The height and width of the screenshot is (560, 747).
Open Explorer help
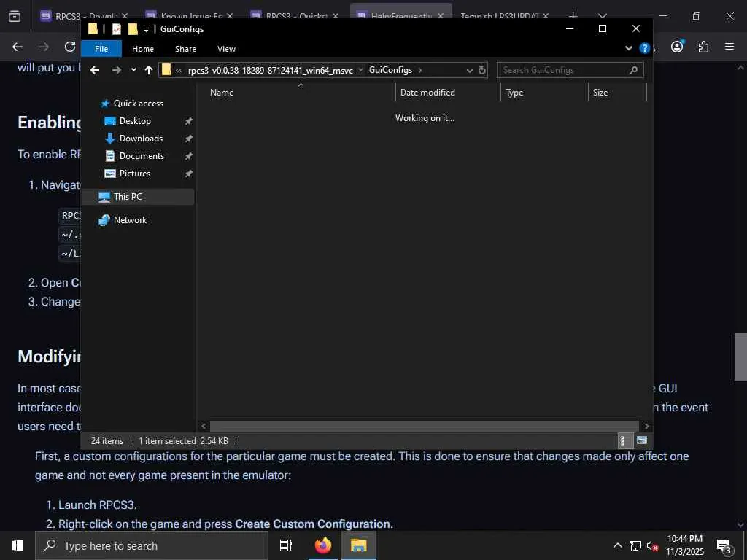click(645, 48)
